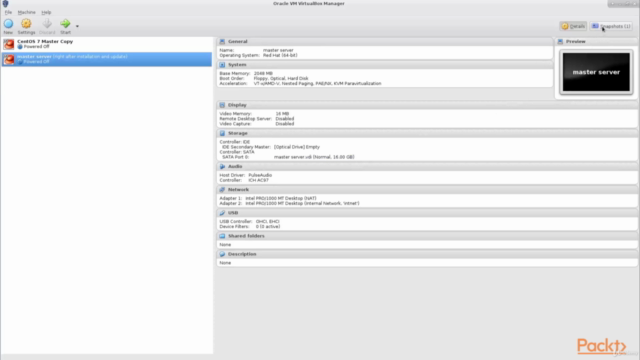Viewport: 640px width, 360px height.
Task: Open USB settings via its header
Action: tap(233, 213)
